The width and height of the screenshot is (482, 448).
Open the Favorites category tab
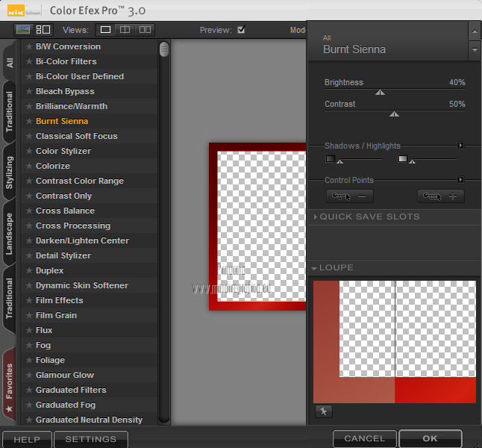[10, 383]
